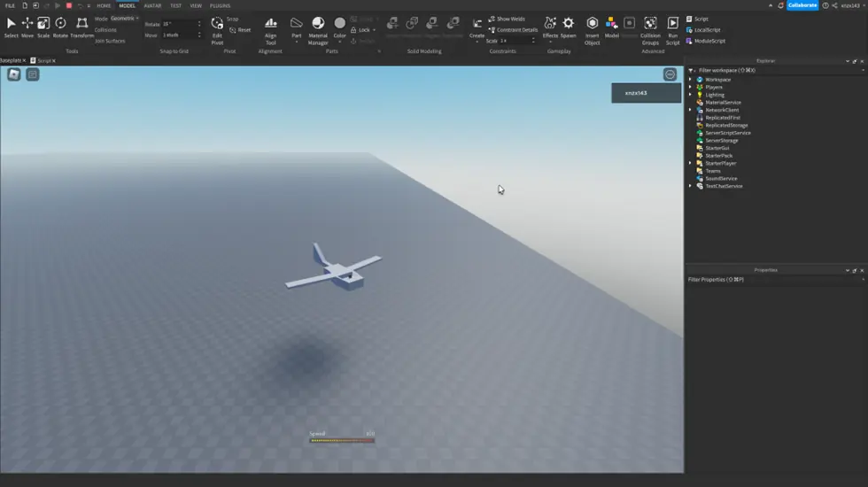Open the Material Manager

[x=318, y=30]
